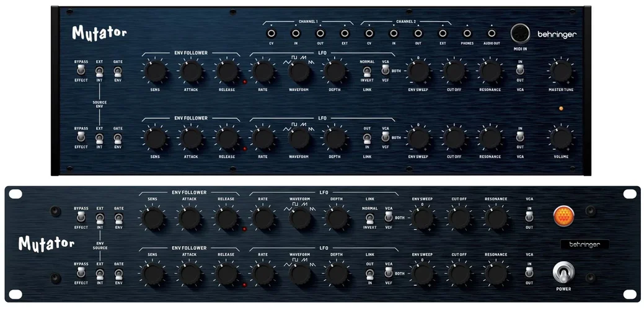Click Channel 2 OUT jack on top unit
This screenshot has height=310, width=644.
pyautogui.click(x=418, y=33)
